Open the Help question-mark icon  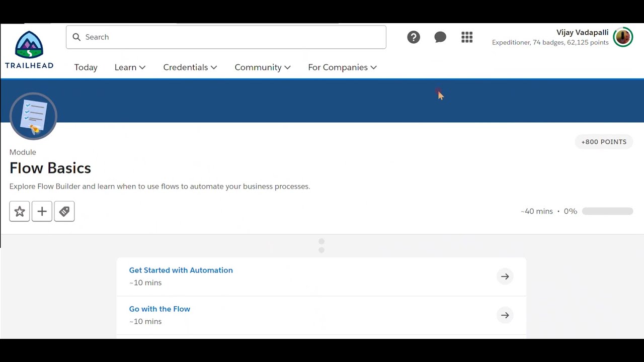(x=414, y=37)
